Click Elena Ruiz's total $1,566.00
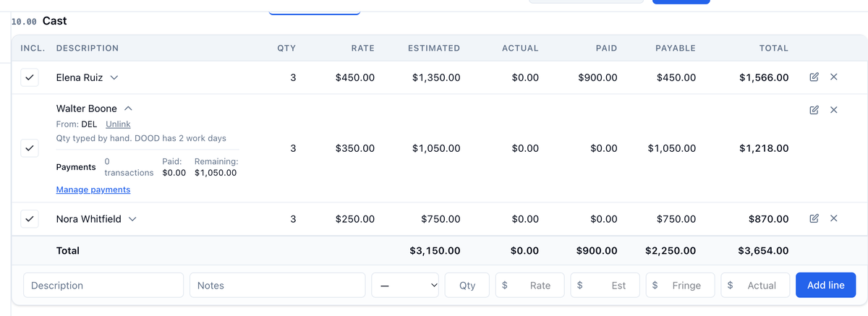This screenshot has width=868, height=316. (x=764, y=77)
